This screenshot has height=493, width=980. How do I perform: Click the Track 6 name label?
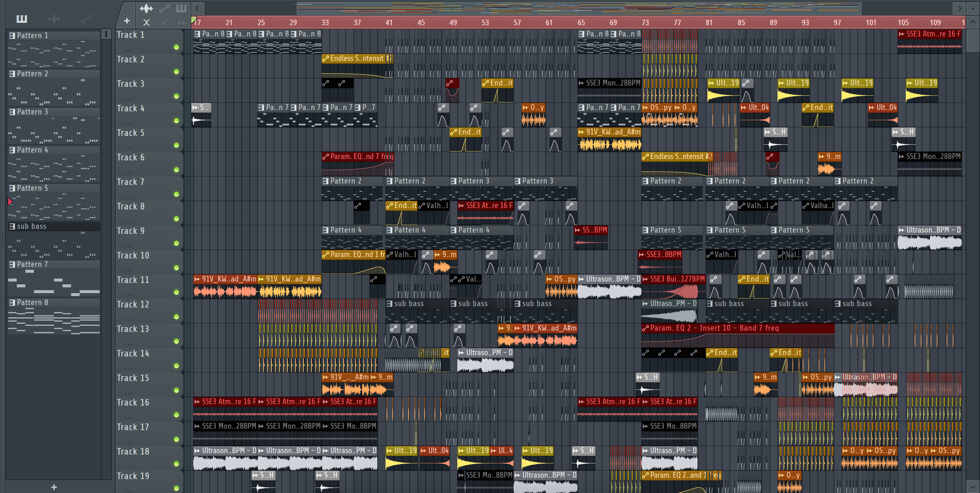tap(130, 158)
